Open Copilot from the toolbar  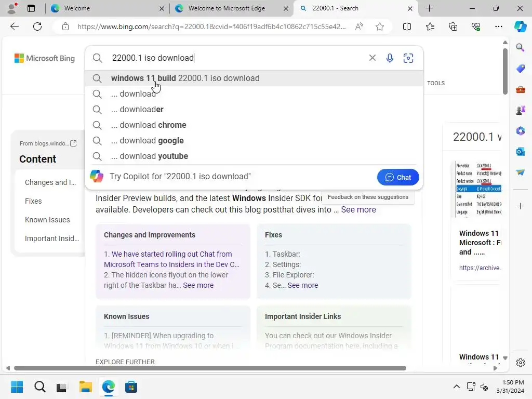520,26
